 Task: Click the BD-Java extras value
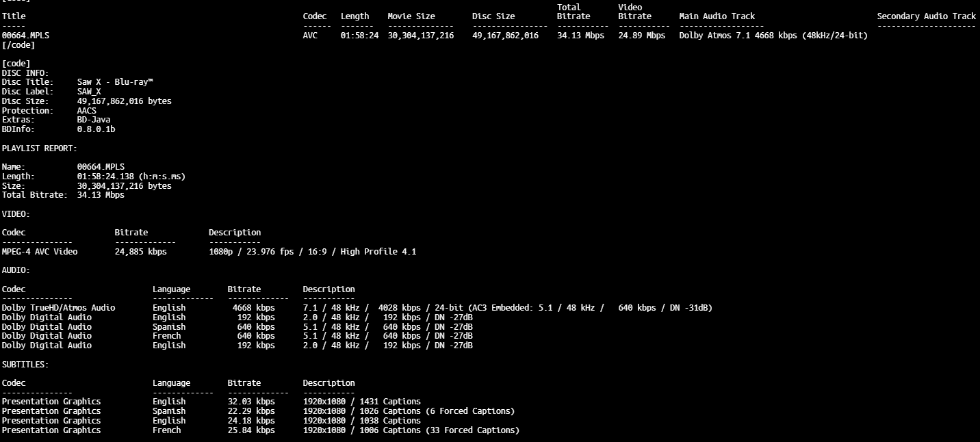[93, 120]
